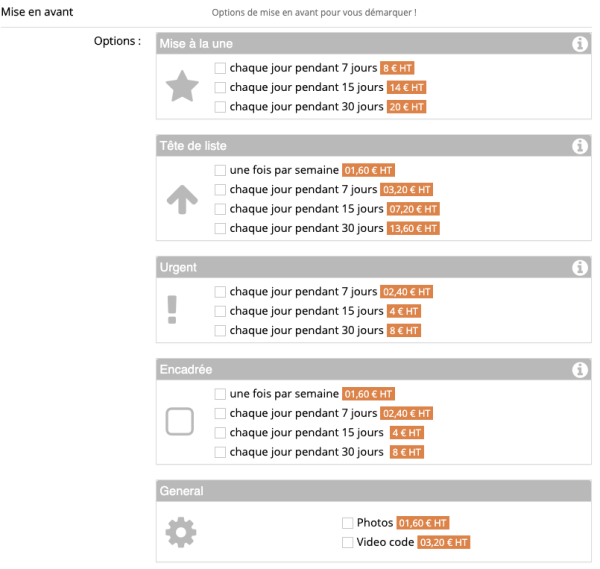
Task: Click the exclamation mark Urgent icon
Action: pos(172,310)
